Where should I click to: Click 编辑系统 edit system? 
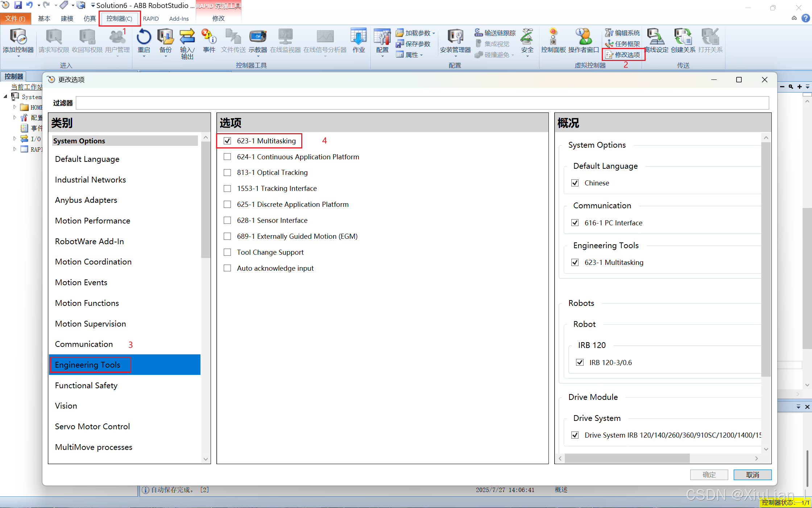(622, 33)
